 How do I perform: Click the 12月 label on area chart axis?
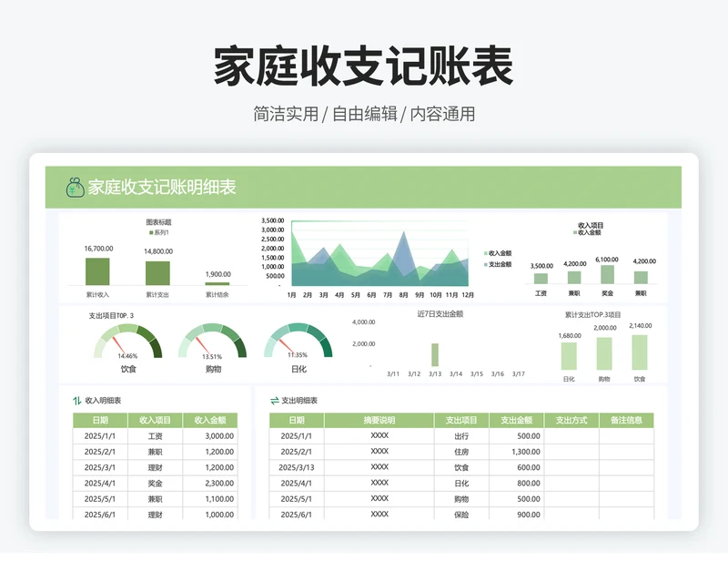468,295
